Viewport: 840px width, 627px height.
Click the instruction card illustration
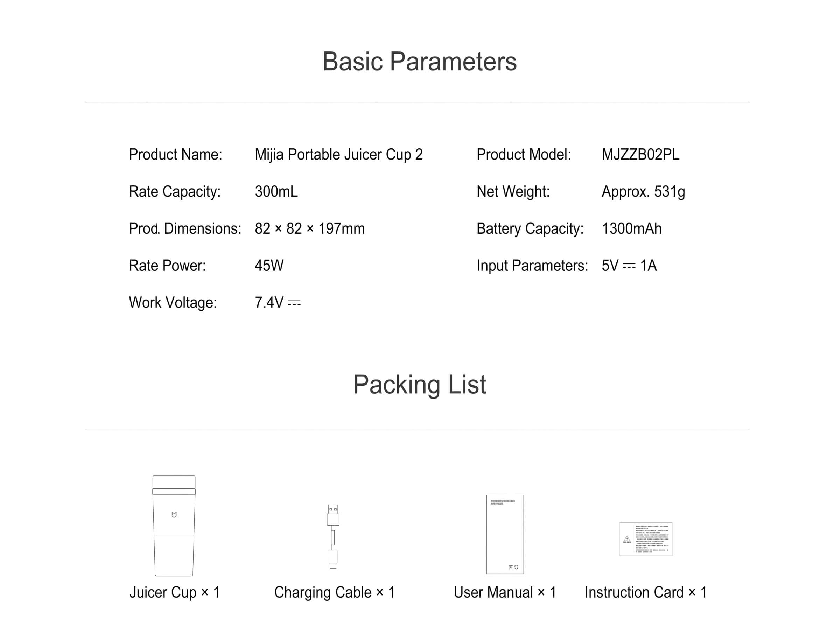[x=646, y=539]
